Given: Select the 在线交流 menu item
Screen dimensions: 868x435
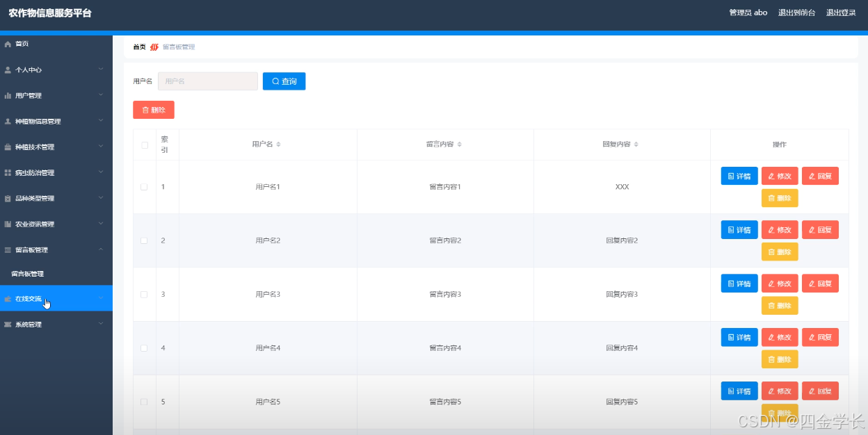Looking at the screenshot, I should pos(56,298).
